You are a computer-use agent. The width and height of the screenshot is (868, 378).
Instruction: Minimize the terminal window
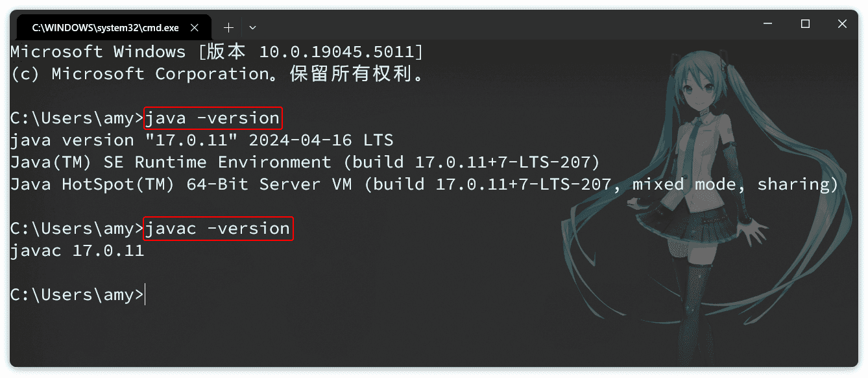pyautogui.click(x=769, y=24)
